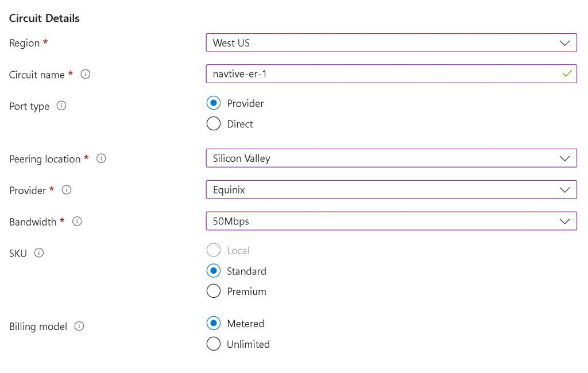The width and height of the screenshot is (588, 373).
Task: Click the green validation checkmark in Circuit name
Action: tap(567, 74)
